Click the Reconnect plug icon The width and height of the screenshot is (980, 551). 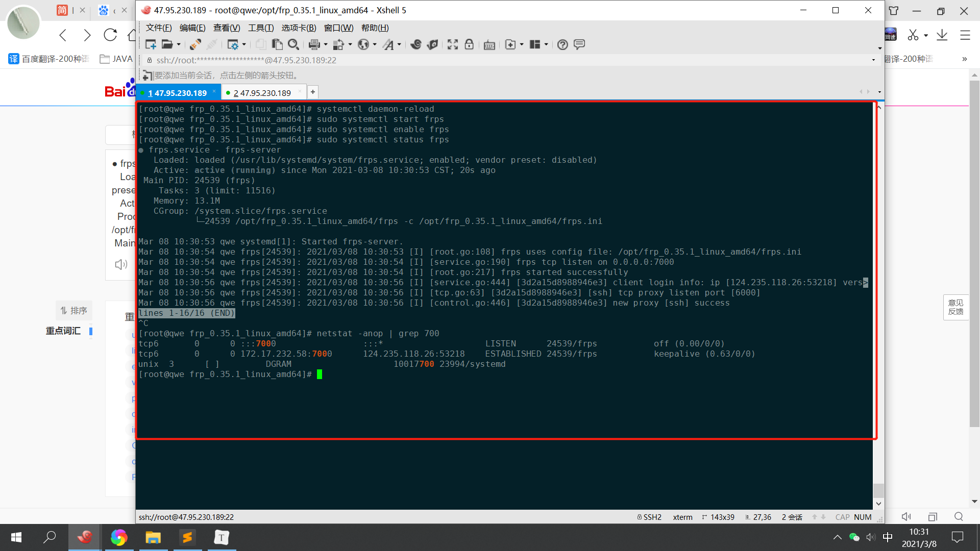195,44
